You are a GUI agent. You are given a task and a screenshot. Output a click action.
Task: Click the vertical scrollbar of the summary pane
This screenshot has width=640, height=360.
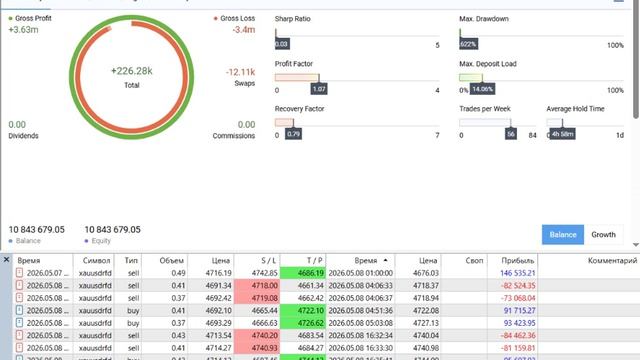tap(636, 59)
